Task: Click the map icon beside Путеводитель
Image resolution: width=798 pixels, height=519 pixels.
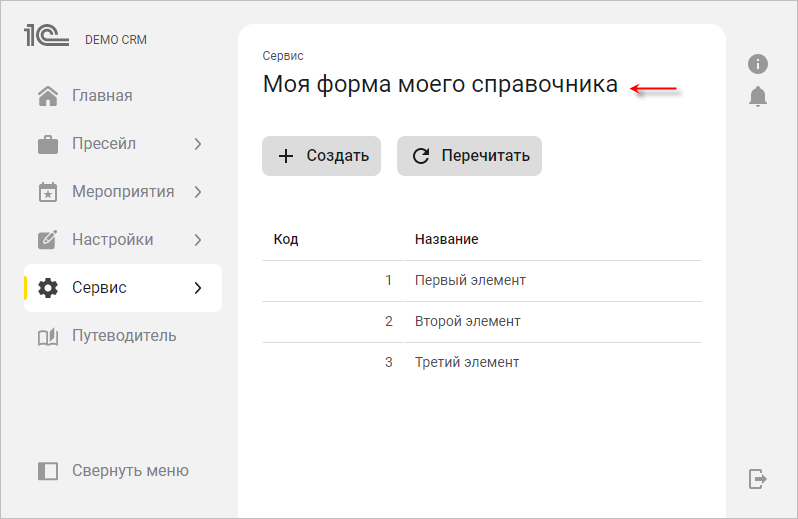Action: [48, 336]
